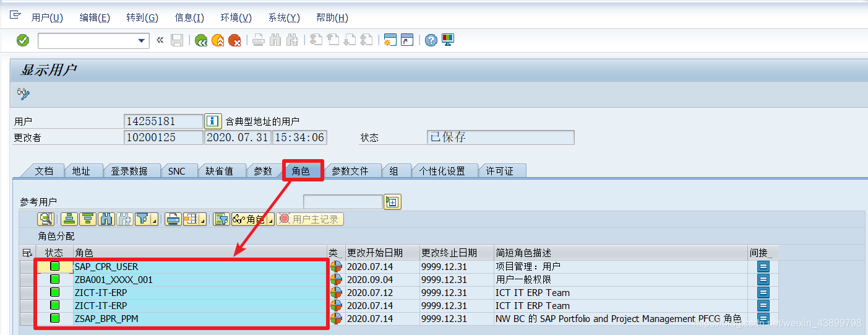868x335 pixels.
Task: Switch to the 参数文件 tab
Action: [x=350, y=171]
